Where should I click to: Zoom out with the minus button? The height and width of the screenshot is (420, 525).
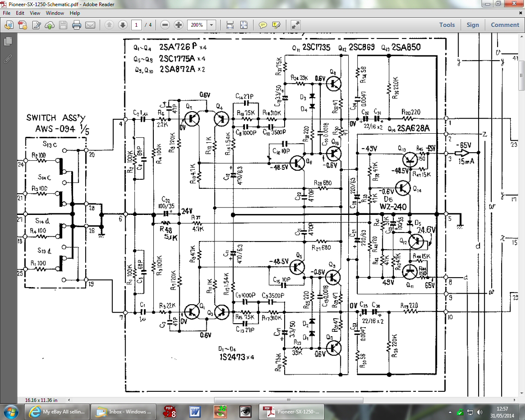tap(165, 25)
